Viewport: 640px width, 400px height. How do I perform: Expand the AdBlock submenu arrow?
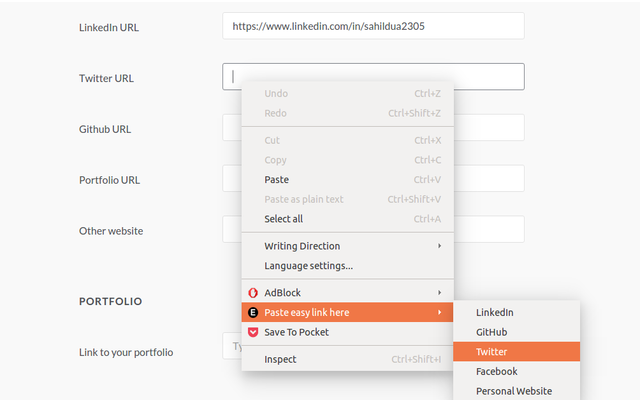tap(439, 293)
